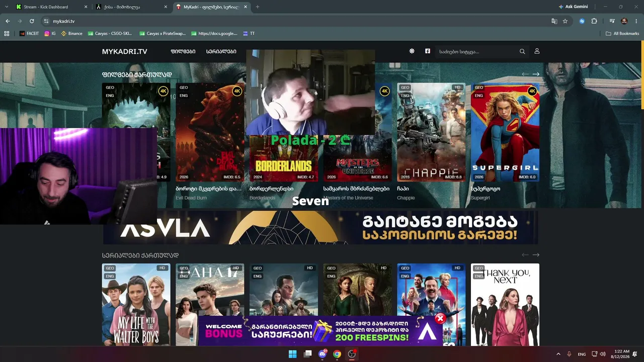The width and height of the screenshot is (644, 362).
Task: Toggle the site theme sun icon
Action: [x=412, y=51]
